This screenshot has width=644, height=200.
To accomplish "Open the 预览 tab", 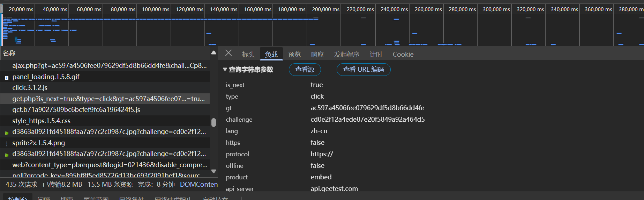I will [294, 55].
